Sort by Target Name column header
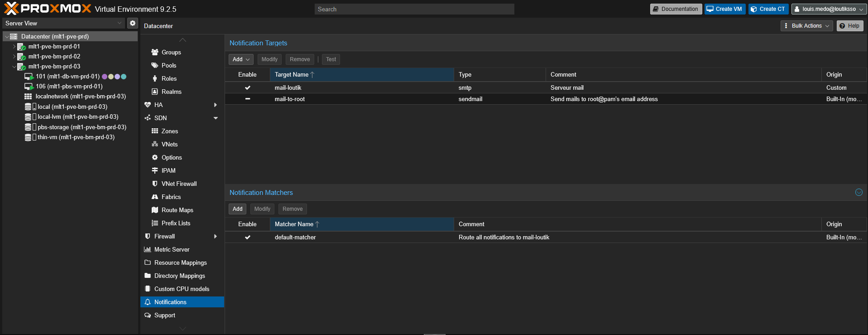Image resolution: width=868 pixels, height=335 pixels. point(362,74)
